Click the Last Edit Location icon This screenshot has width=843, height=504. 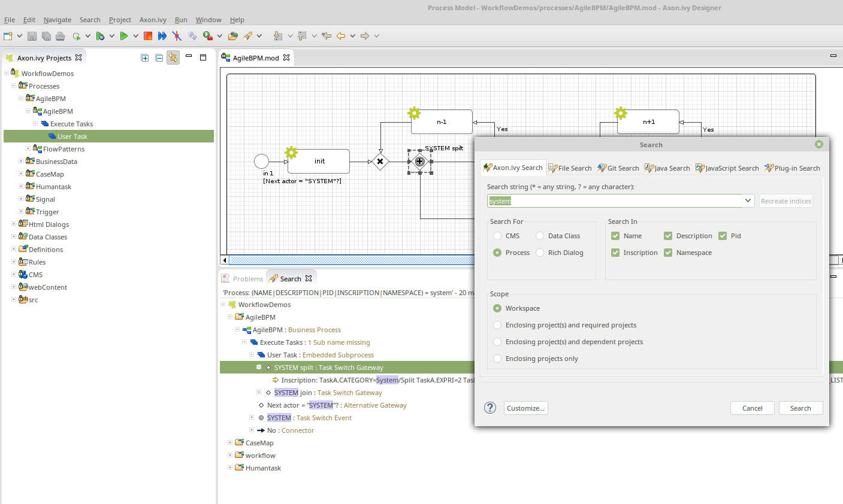(327, 36)
